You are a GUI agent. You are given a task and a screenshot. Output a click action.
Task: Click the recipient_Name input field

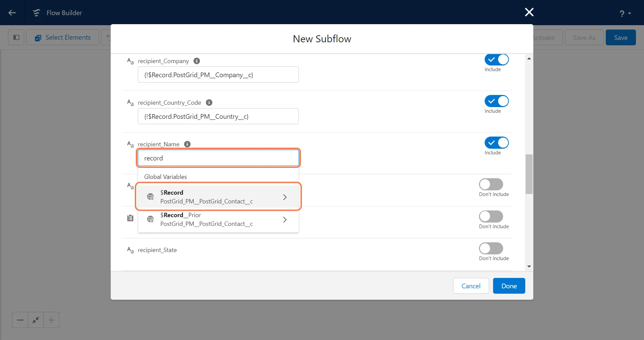coord(218,158)
